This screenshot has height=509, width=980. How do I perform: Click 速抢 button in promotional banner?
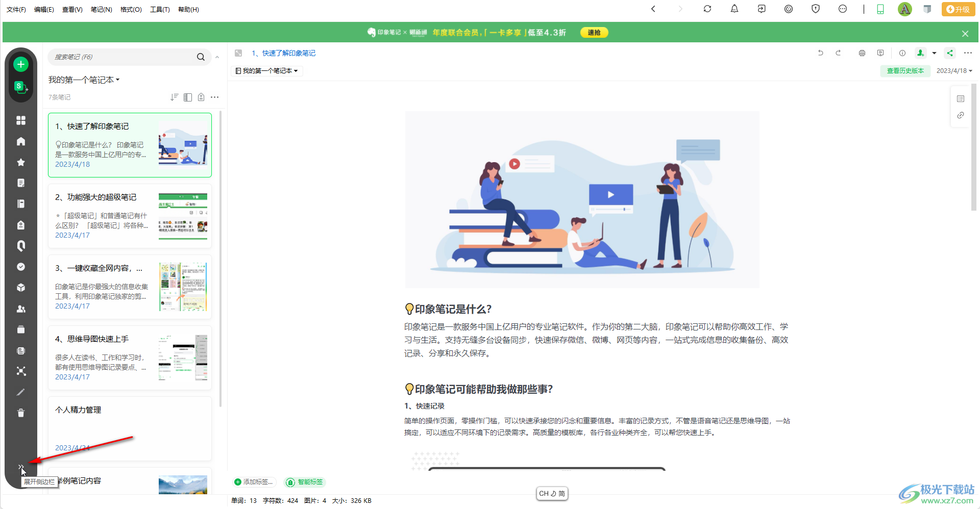point(594,33)
